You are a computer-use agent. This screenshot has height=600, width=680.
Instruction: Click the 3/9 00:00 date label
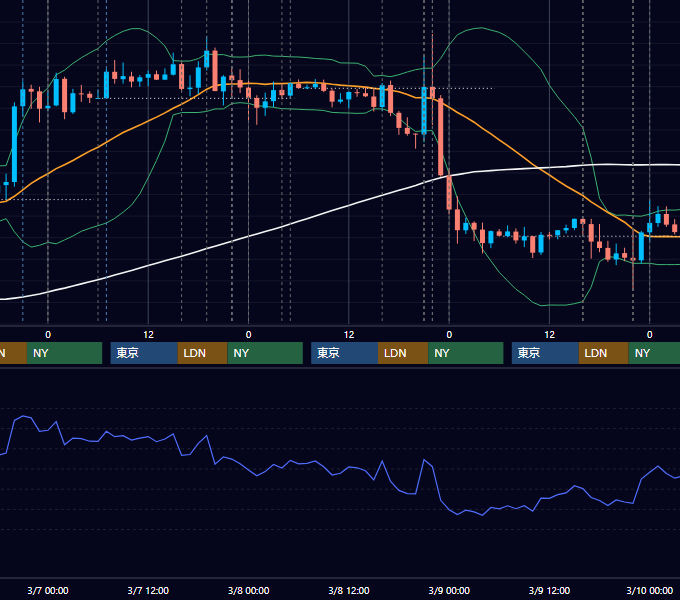[x=449, y=590]
